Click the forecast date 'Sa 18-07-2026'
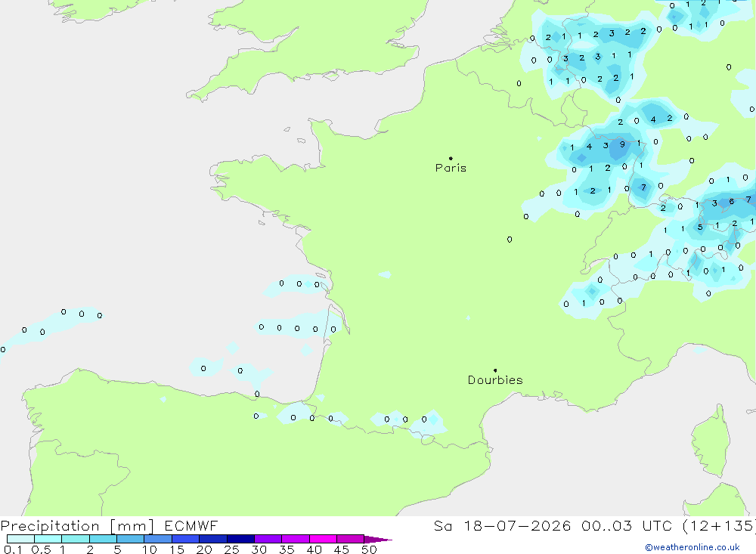Screen dimensions: 756x554 coord(502,526)
